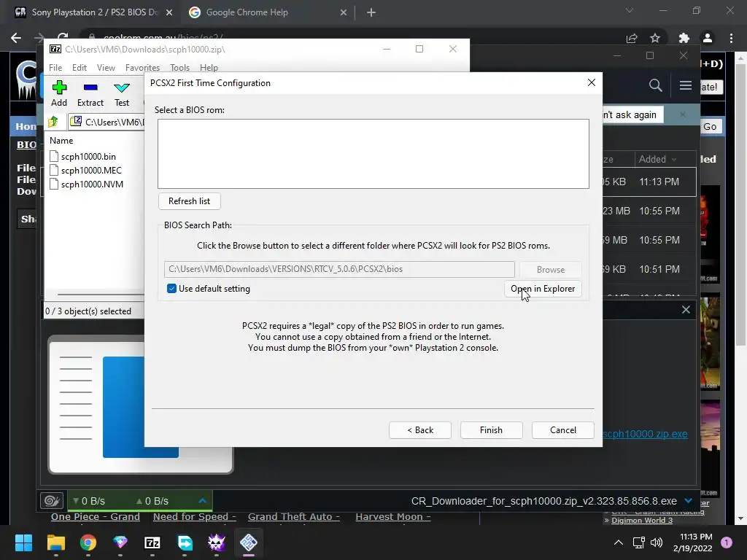Image resolution: width=747 pixels, height=560 pixels.
Task: Click the Name column header in 7-Zip
Action: [61, 141]
